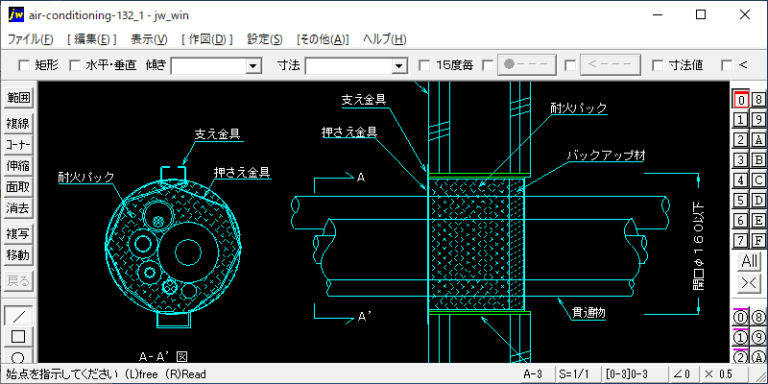Viewport: 768px width, 384px height.
Task: Click the jw application icon in title bar
Action: [x=16, y=15]
